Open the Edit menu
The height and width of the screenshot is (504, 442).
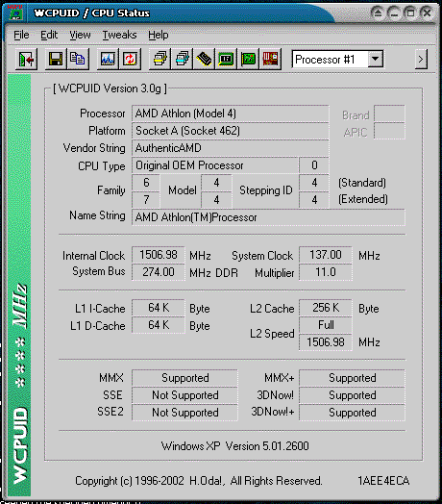49,35
